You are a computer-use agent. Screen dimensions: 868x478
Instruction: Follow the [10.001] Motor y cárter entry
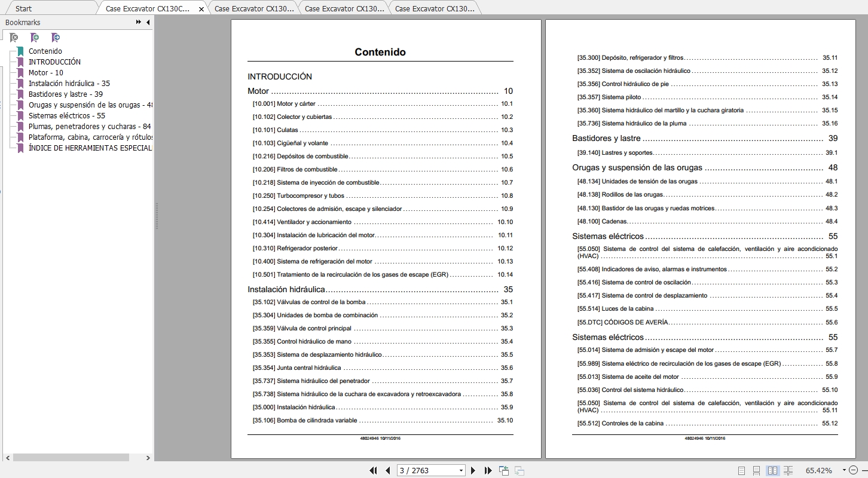point(383,104)
